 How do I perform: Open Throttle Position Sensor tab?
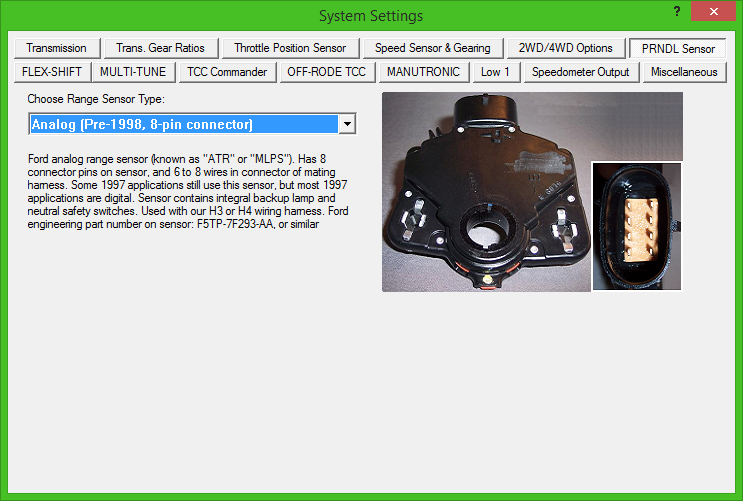click(290, 48)
